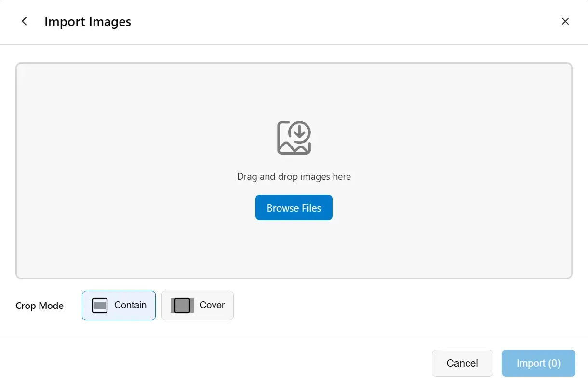Open file picker with Browse Files

[x=294, y=208]
